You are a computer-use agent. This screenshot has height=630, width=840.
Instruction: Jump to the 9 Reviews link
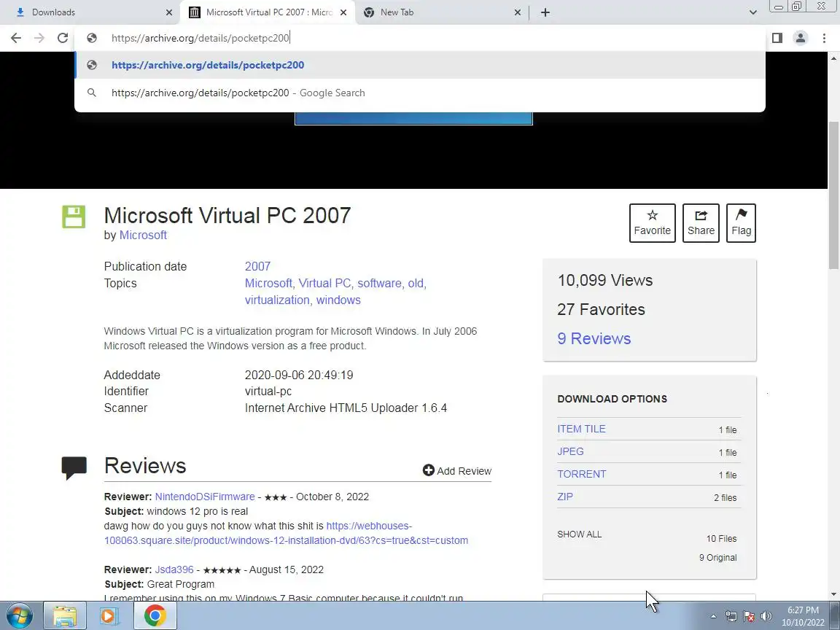pyautogui.click(x=594, y=338)
